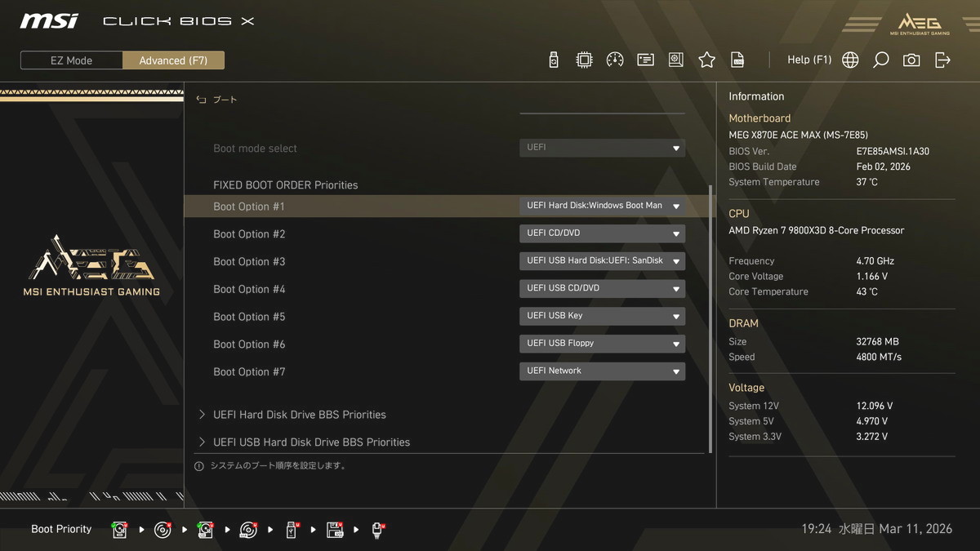Expand UEFI Hard Disk Drive BBS Priorities

[299, 415]
